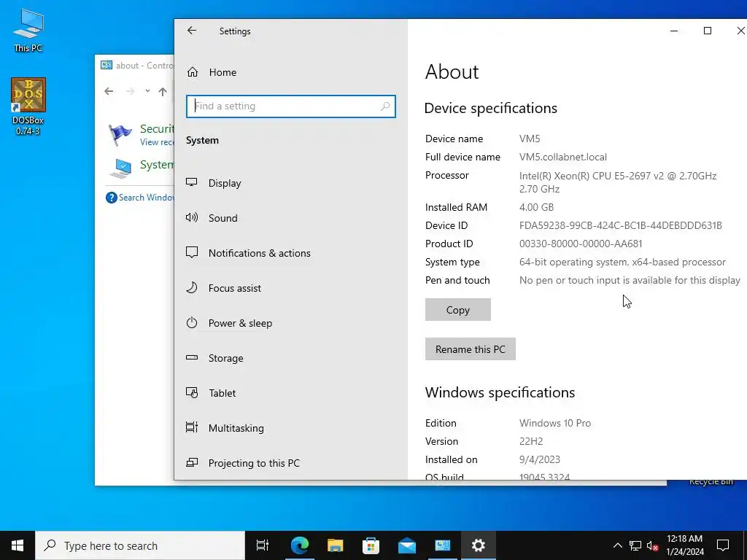Click the Installed on date 9/4/2023

click(540, 460)
